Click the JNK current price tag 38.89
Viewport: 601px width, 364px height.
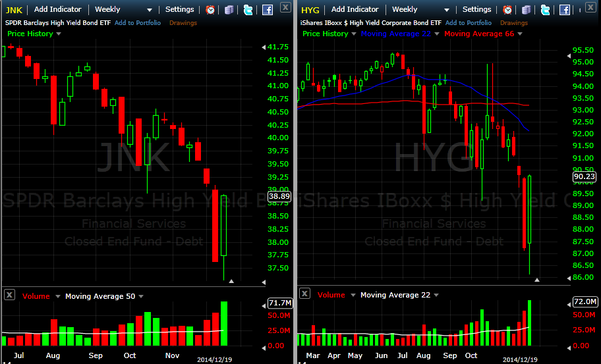[279, 196]
